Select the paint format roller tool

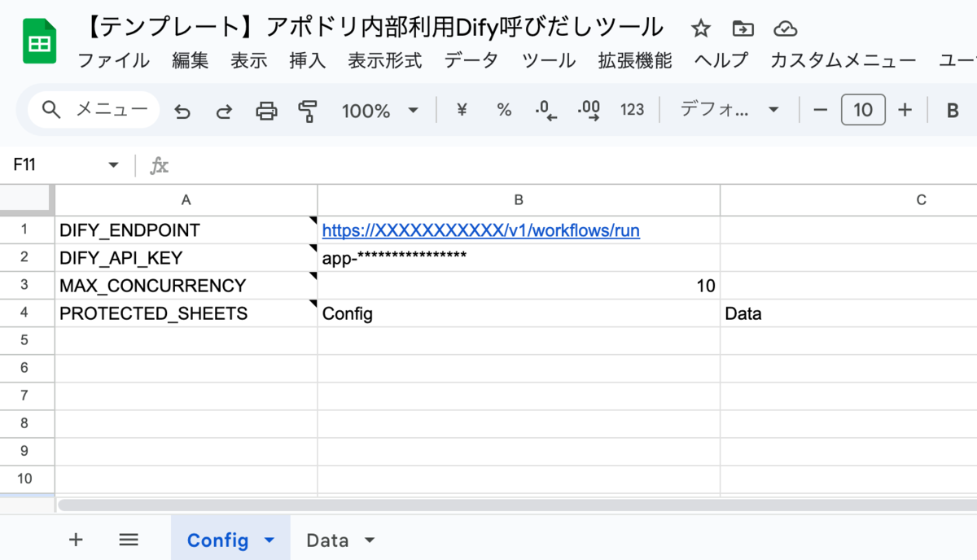point(309,111)
